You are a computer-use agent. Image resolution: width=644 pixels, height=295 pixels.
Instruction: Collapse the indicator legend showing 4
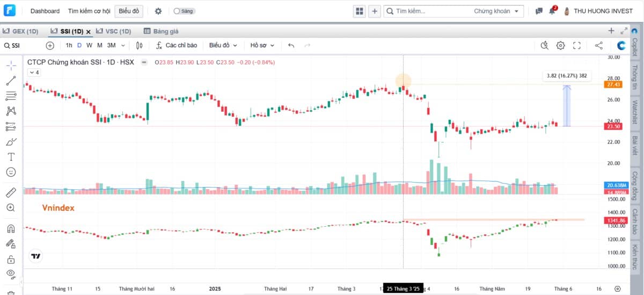pos(34,72)
